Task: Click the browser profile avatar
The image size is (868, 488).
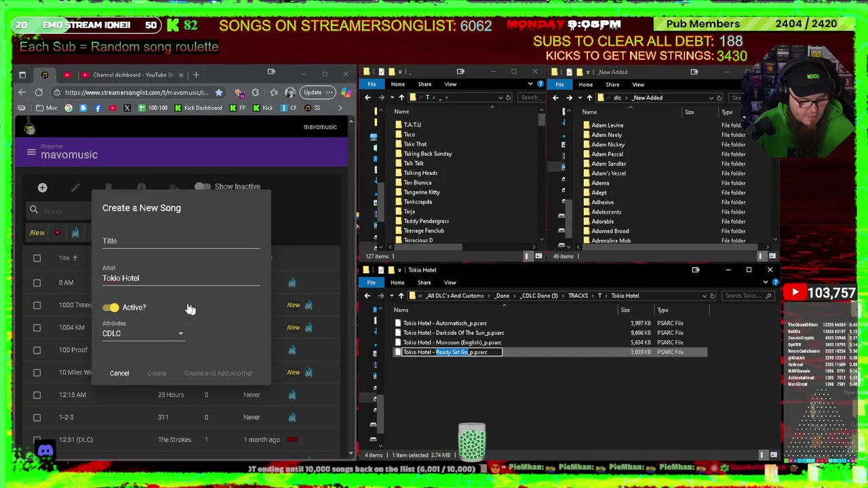Action: pyautogui.click(x=290, y=92)
